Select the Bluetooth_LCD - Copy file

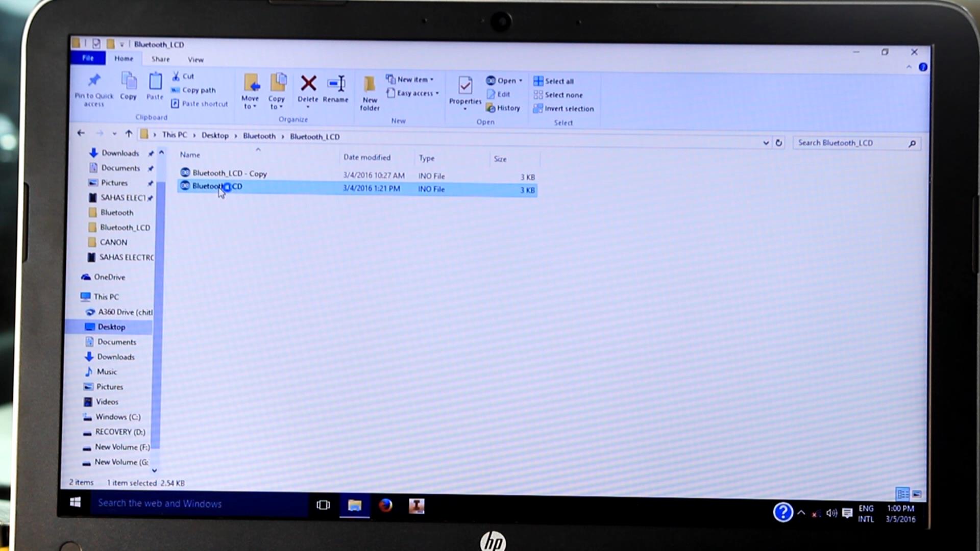(229, 173)
